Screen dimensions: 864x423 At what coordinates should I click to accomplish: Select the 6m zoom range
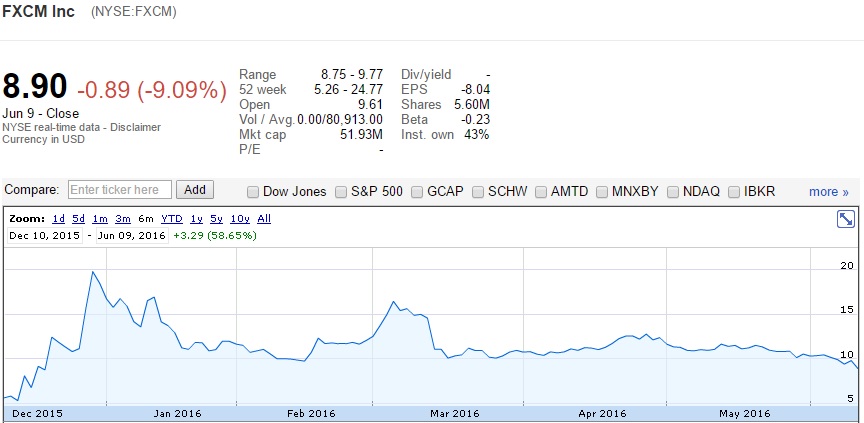(146, 219)
